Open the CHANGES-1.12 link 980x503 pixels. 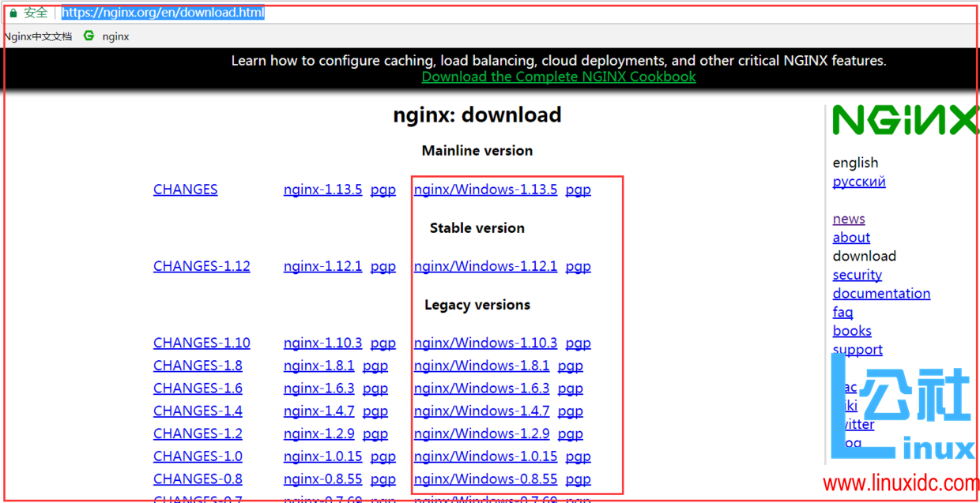click(x=202, y=266)
